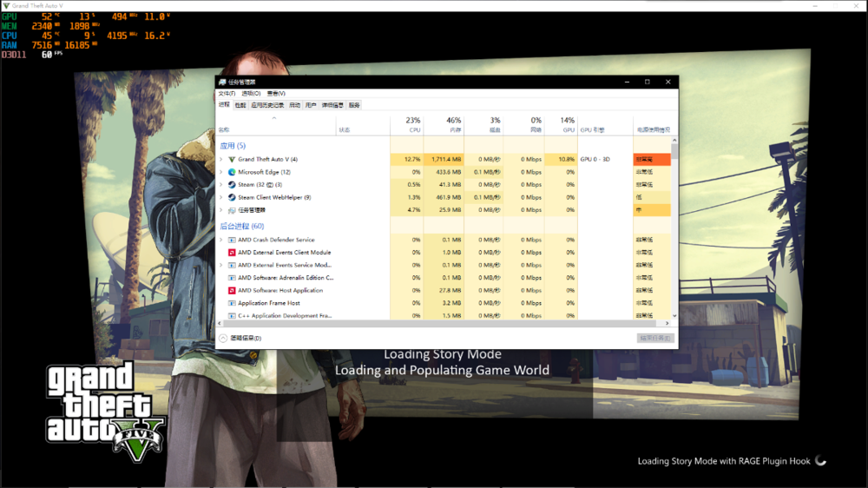This screenshot has height=488, width=868.
Task: Click the AMD Software: Host Application icon
Action: pyautogui.click(x=232, y=291)
